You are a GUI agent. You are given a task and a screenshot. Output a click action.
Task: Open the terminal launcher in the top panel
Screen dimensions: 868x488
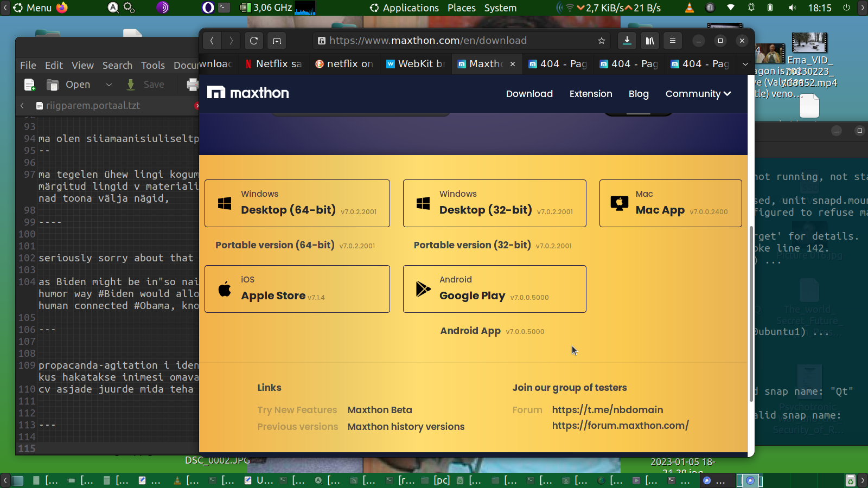[224, 8]
